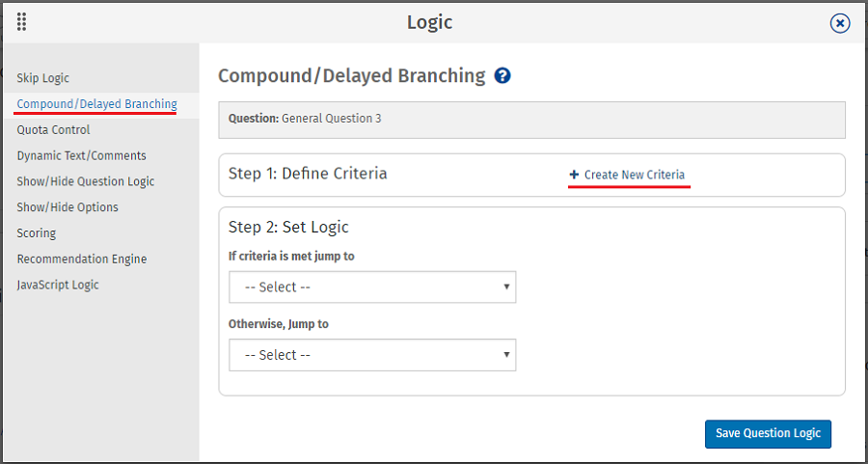Click Create New Criteria link
This screenshot has width=868, height=464.
tap(634, 175)
